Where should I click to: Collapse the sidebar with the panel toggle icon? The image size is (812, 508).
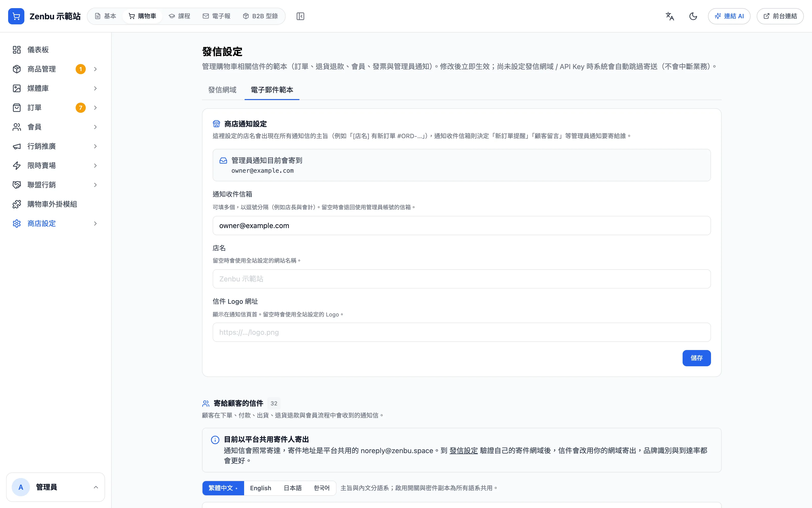[300, 16]
